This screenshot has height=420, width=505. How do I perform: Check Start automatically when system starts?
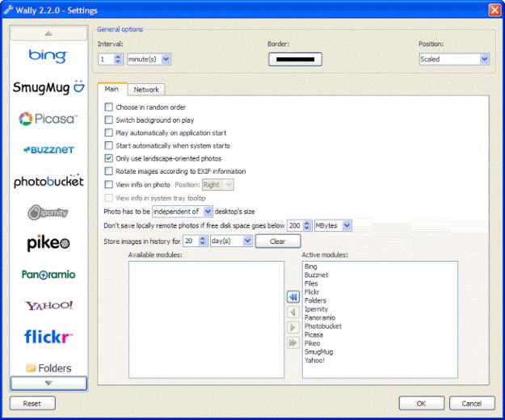coord(109,145)
